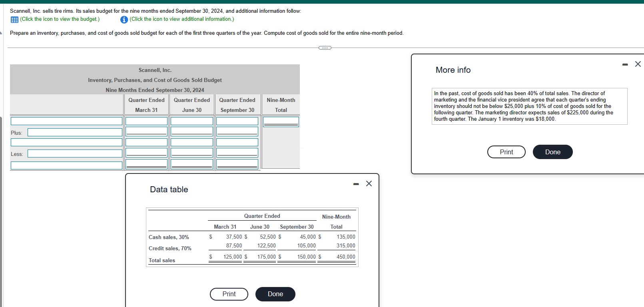Close the Data table dialog

pyautogui.click(x=369, y=183)
